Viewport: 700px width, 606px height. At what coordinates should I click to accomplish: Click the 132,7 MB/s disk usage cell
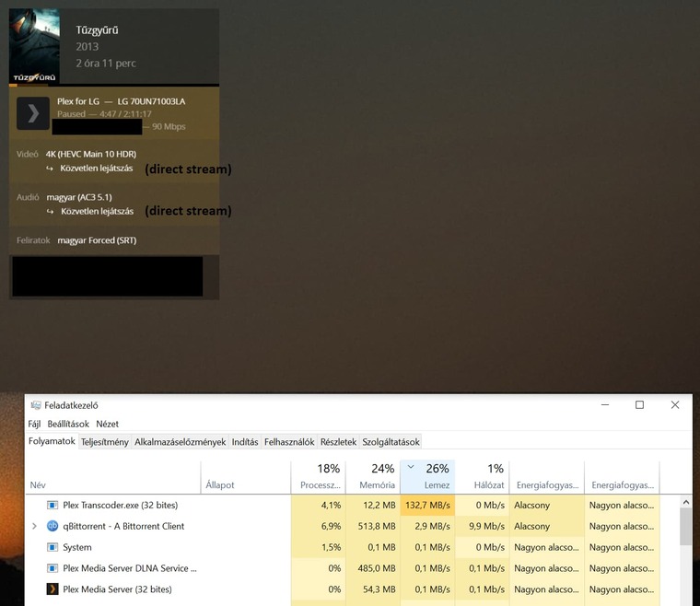(x=427, y=505)
